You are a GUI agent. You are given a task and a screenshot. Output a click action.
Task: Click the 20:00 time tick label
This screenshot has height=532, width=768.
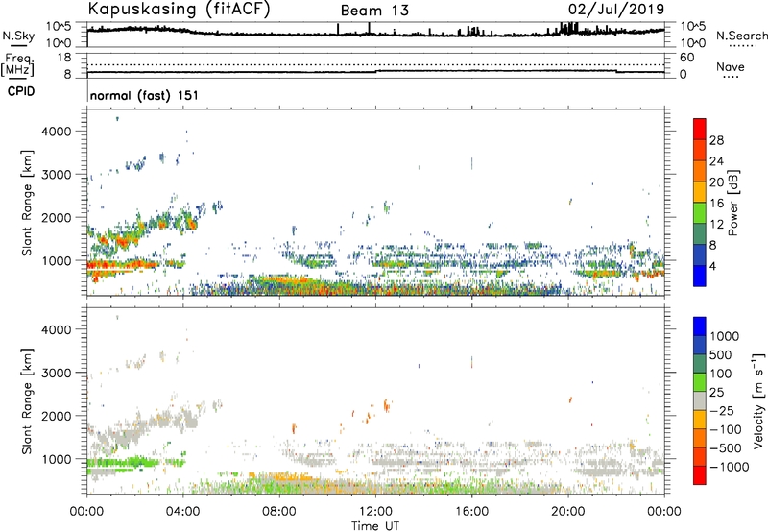click(568, 512)
